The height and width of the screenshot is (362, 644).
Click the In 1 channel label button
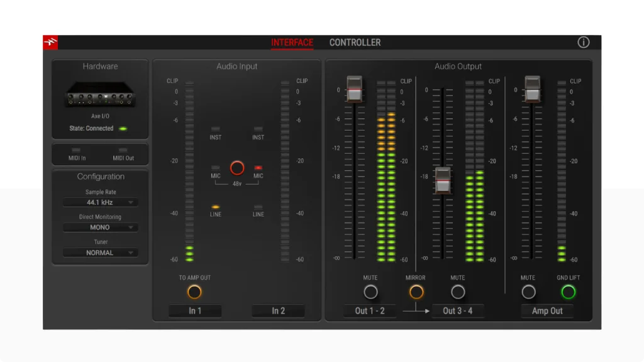[195, 310]
